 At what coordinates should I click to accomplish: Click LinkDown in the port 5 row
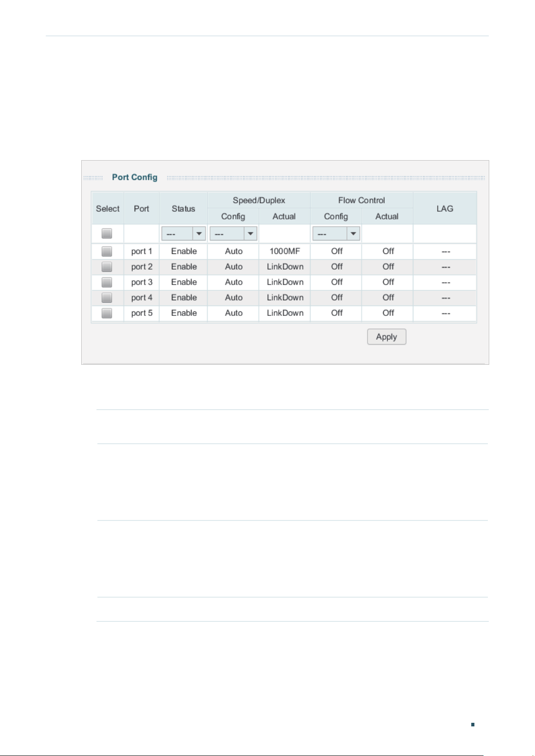click(x=285, y=313)
